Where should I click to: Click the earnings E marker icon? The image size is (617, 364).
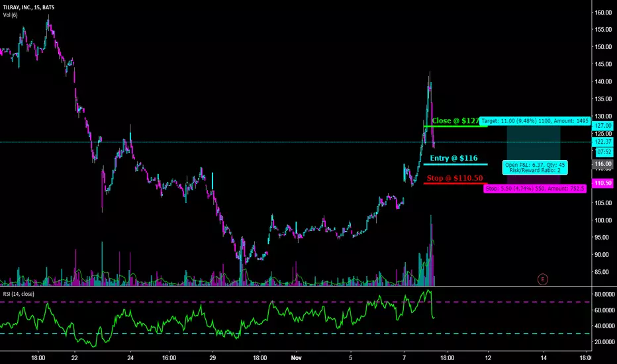point(543,279)
